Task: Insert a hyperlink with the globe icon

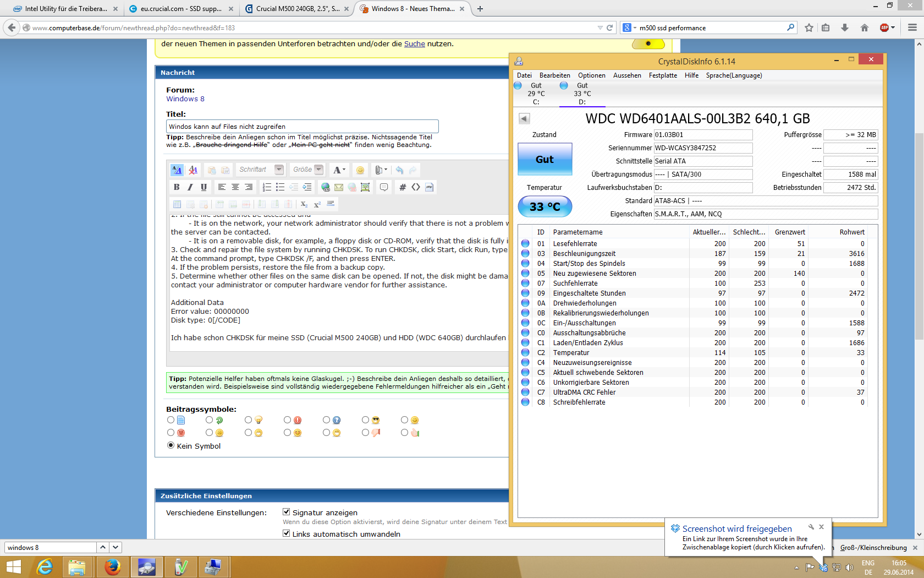Action: click(326, 187)
